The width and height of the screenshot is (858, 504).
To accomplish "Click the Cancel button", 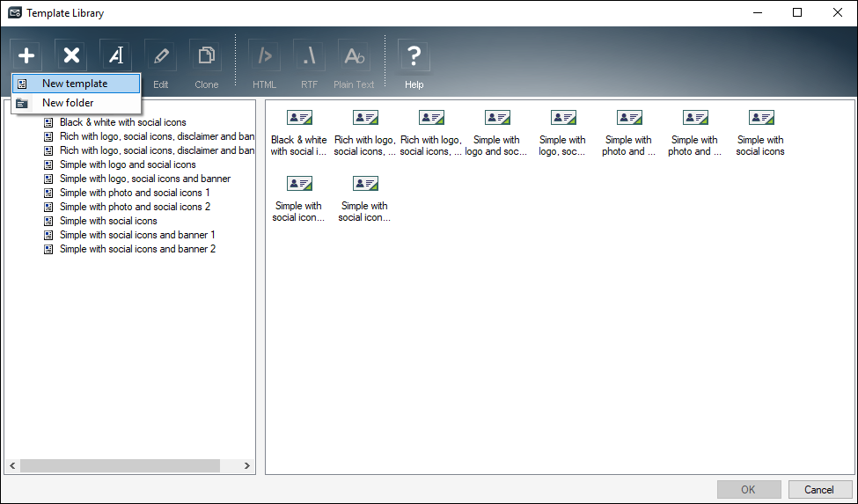I will pos(819,489).
